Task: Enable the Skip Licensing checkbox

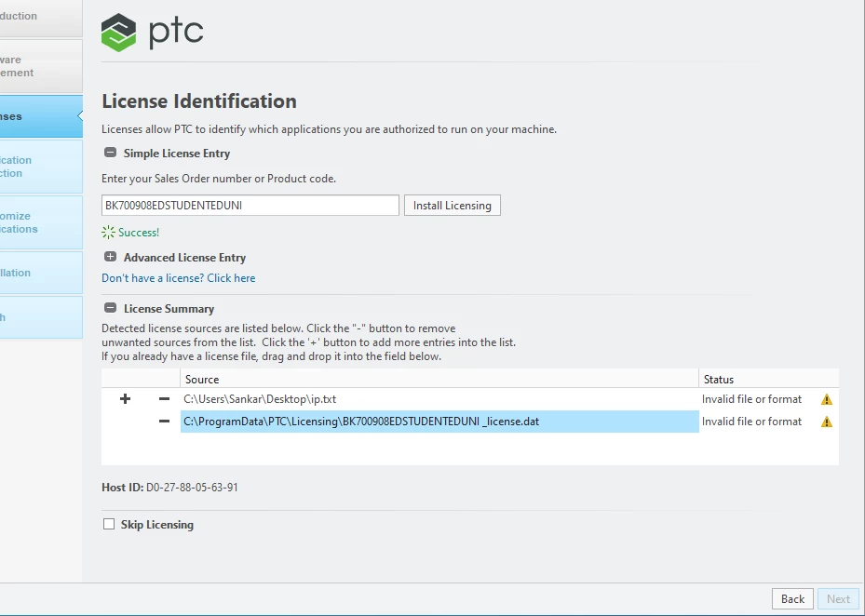Action: [x=109, y=524]
